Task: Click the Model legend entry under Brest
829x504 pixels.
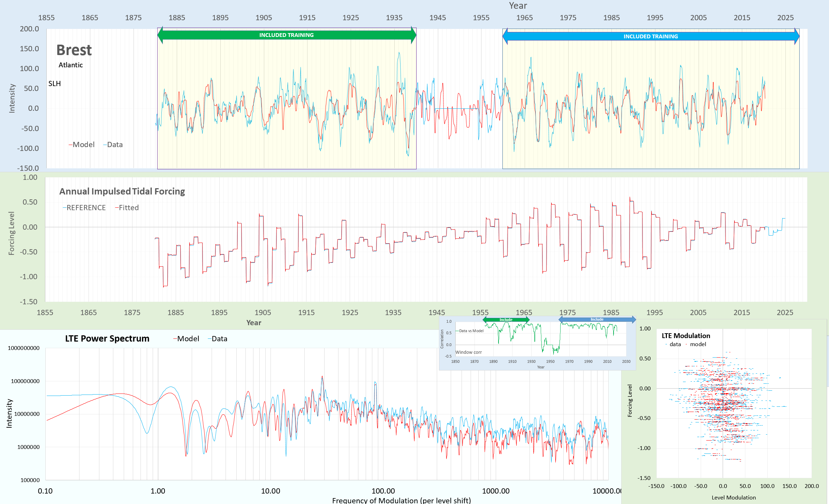Action: (x=82, y=145)
